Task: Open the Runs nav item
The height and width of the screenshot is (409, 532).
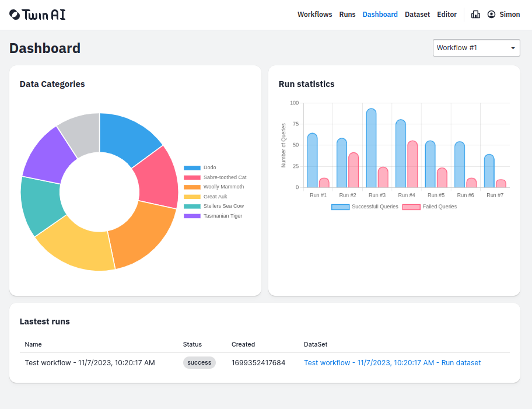Action: pos(347,14)
